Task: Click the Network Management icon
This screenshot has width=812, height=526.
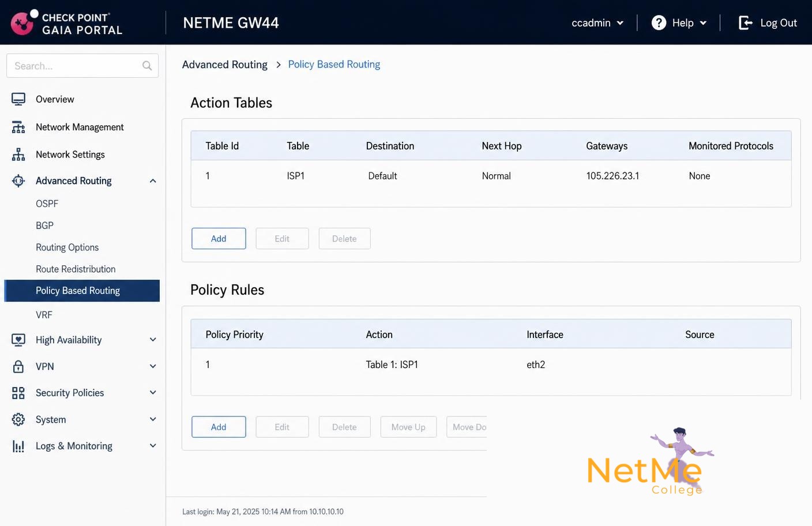Action: tap(18, 127)
